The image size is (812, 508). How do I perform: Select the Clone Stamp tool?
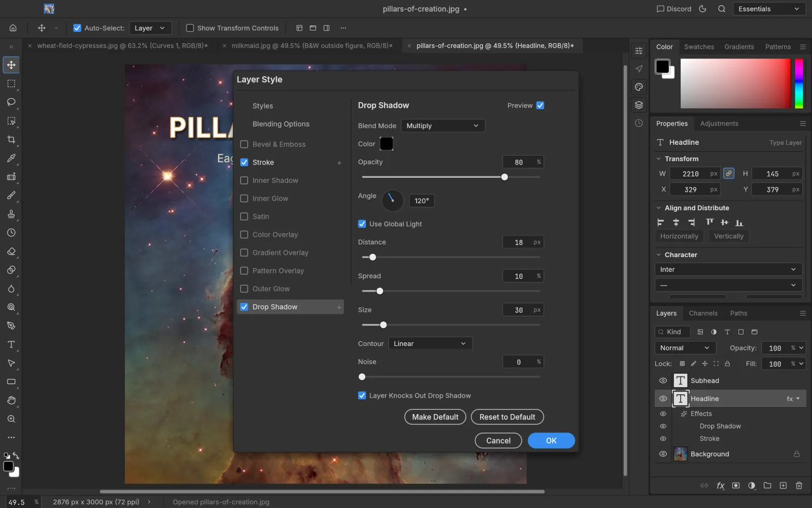11,214
